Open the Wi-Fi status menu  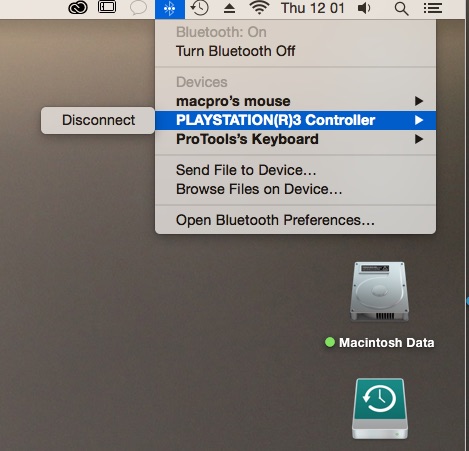(x=259, y=8)
